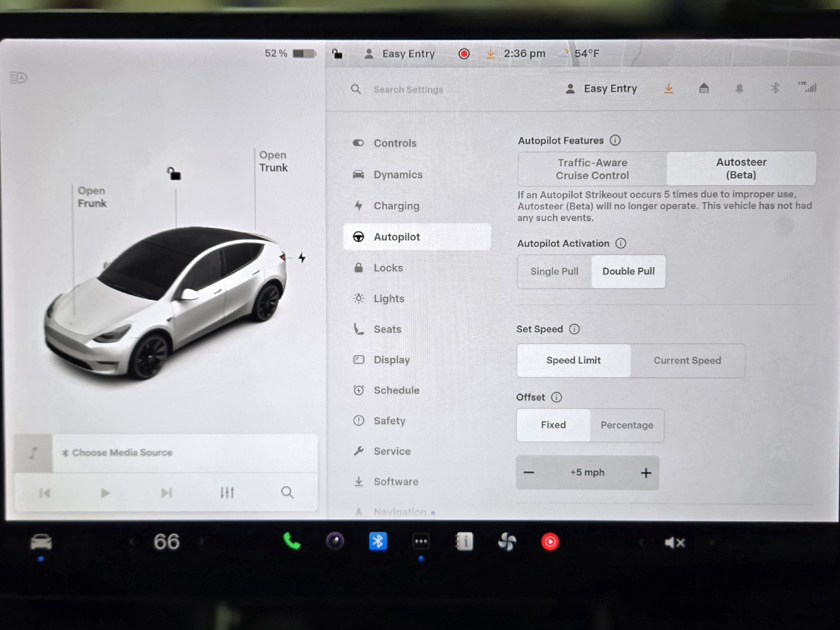Tap the notifications bell icon

click(739, 88)
